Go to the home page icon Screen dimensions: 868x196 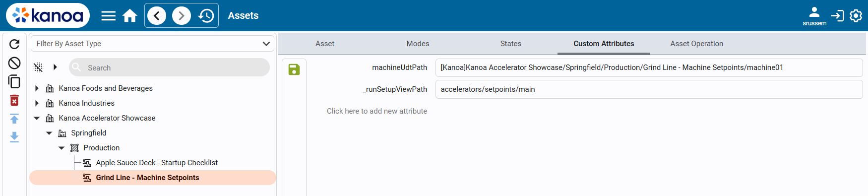tap(130, 16)
